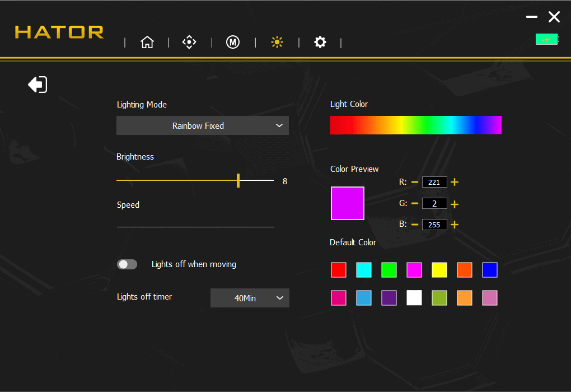Increase the R value with plus
This screenshot has height=392, width=571.
[455, 182]
